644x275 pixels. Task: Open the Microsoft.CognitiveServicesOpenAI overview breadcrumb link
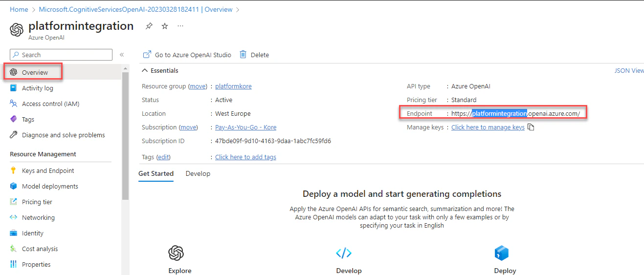click(135, 9)
